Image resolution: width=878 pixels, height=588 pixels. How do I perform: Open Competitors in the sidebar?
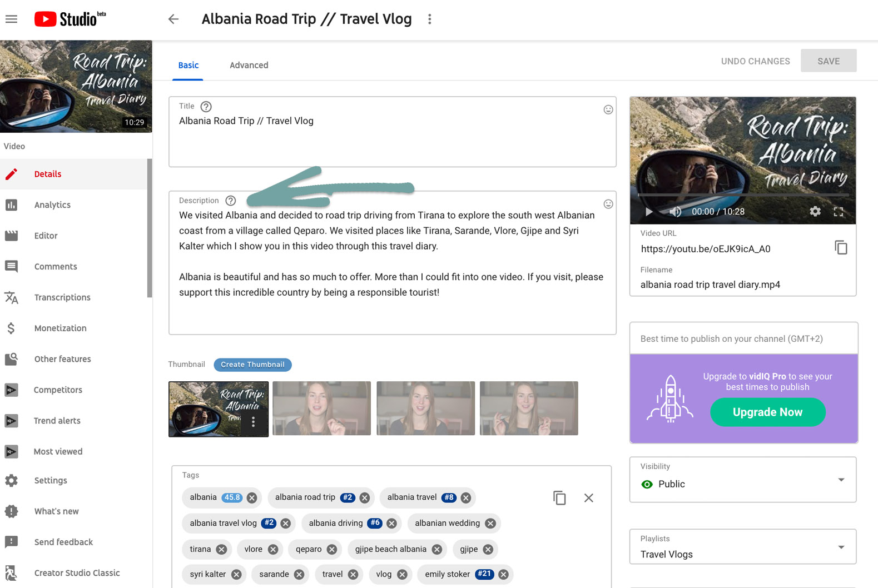[x=74, y=390]
